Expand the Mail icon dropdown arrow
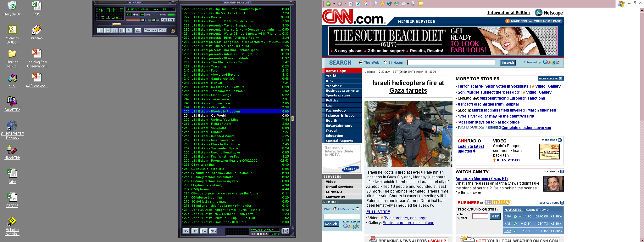 pos(408,4)
